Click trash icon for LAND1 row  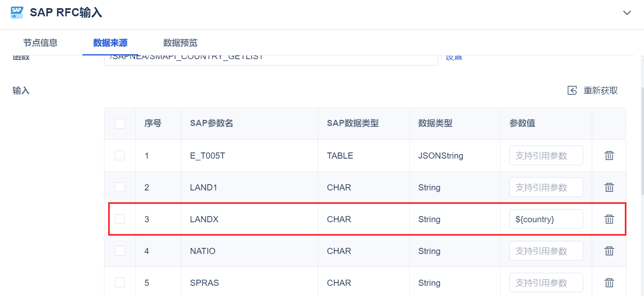[x=609, y=187]
